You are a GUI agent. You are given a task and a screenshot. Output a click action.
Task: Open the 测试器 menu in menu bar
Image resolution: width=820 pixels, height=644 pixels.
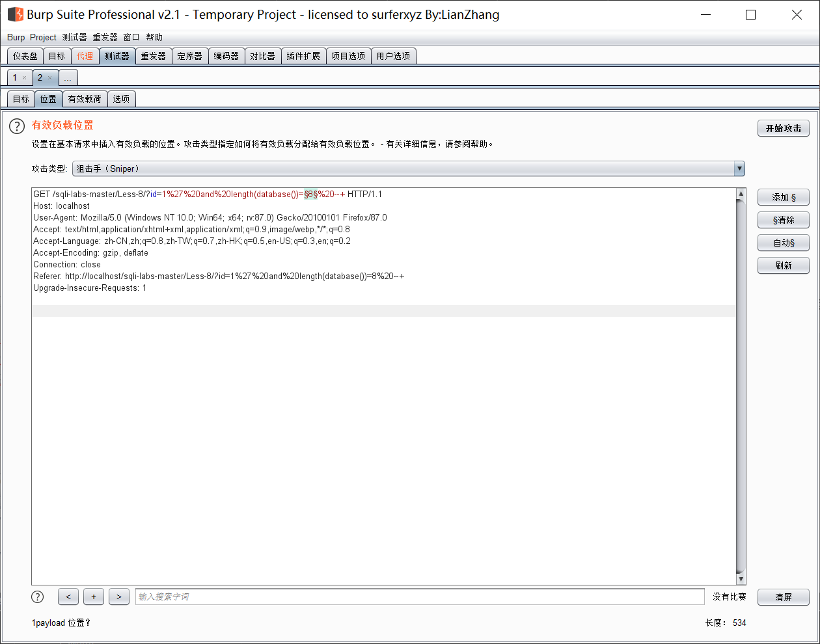[x=74, y=37]
